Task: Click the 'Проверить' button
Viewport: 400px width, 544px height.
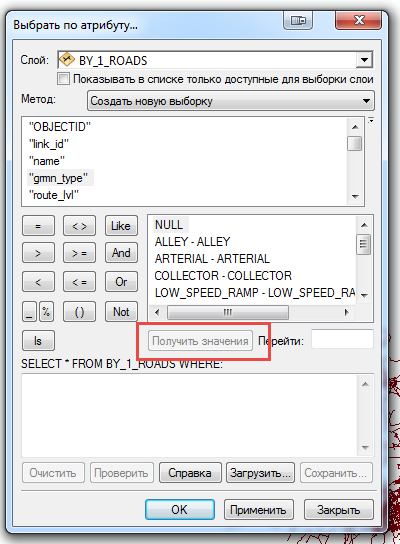Action: coord(121,473)
